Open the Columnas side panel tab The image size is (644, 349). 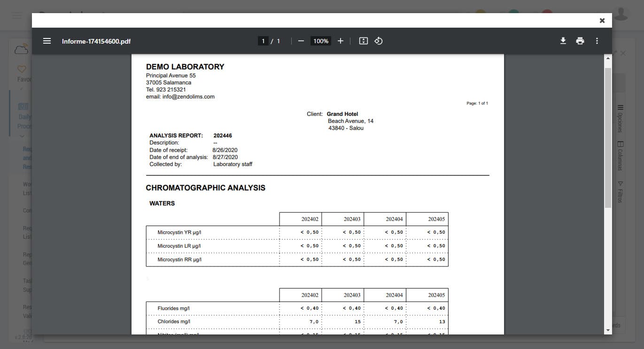(620, 156)
